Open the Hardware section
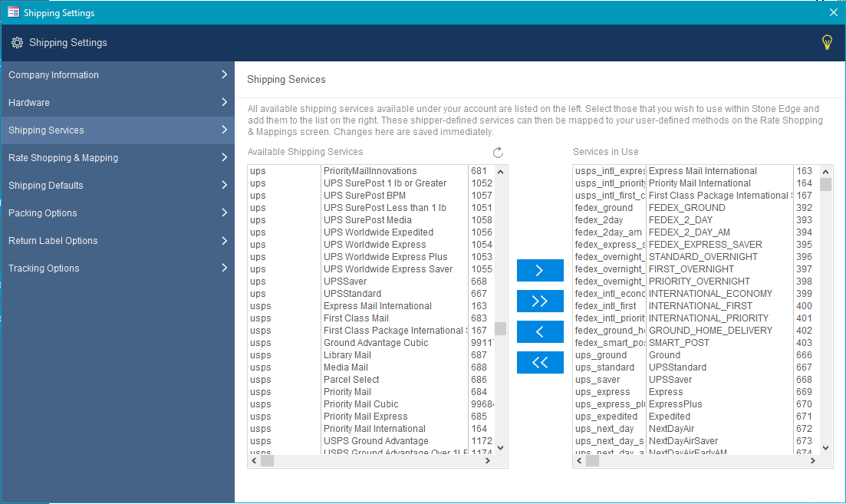The image size is (846, 504). pyautogui.click(x=117, y=103)
